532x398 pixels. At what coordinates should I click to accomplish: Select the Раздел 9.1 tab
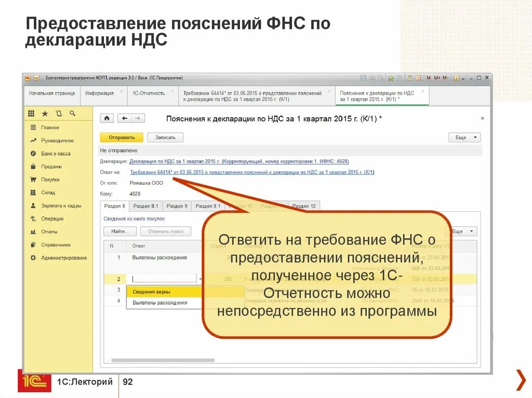point(208,206)
